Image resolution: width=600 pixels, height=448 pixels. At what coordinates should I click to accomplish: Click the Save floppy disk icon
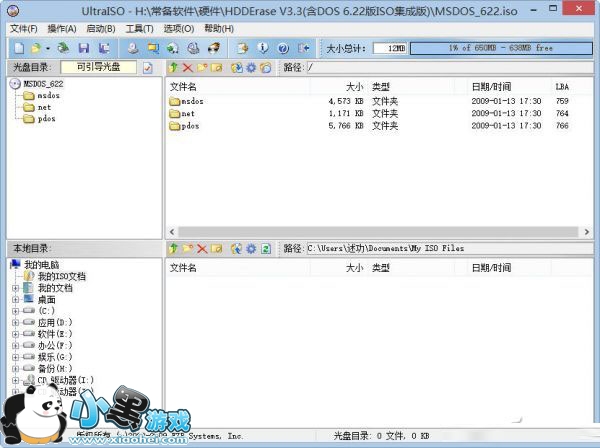pos(83,48)
